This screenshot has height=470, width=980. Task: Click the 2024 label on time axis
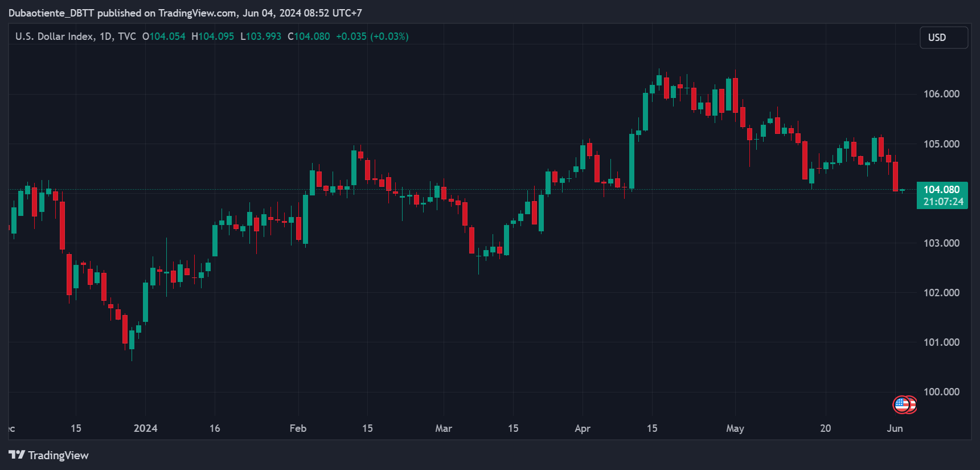pyautogui.click(x=145, y=428)
